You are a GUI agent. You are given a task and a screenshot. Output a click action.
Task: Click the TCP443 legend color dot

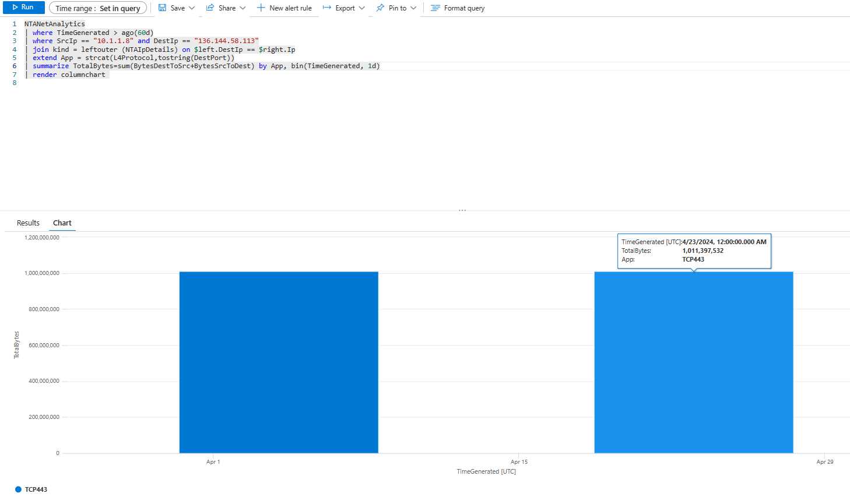tap(18, 489)
